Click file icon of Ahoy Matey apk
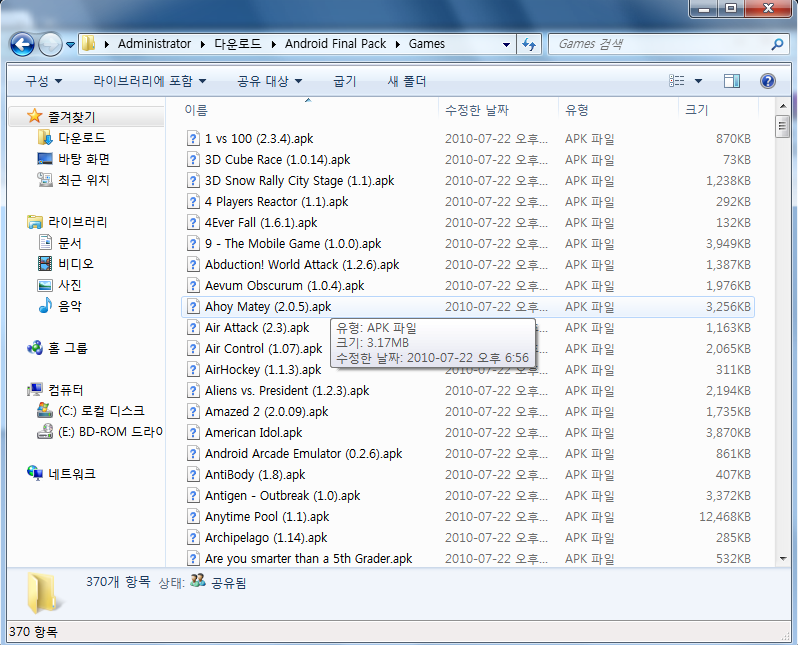 (193, 306)
